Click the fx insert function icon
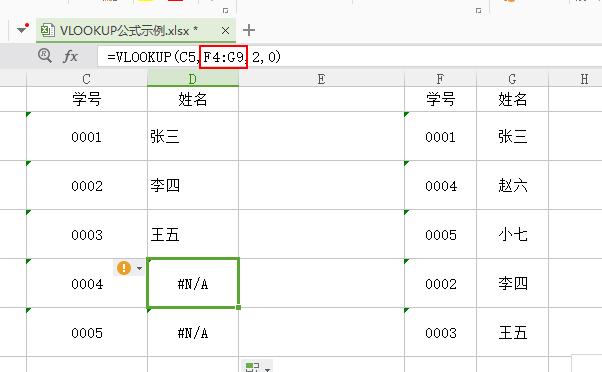 pyautogui.click(x=70, y=57)
